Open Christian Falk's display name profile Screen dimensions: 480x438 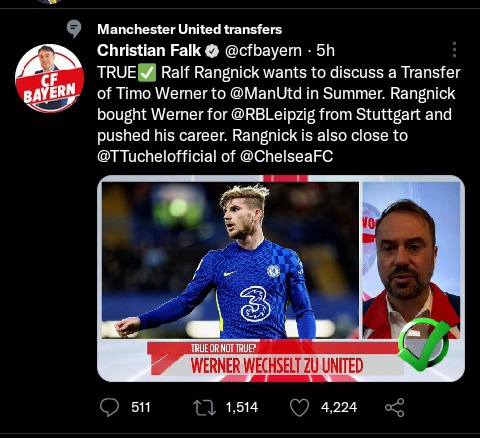pyautogui.click(x=149, y=51)
